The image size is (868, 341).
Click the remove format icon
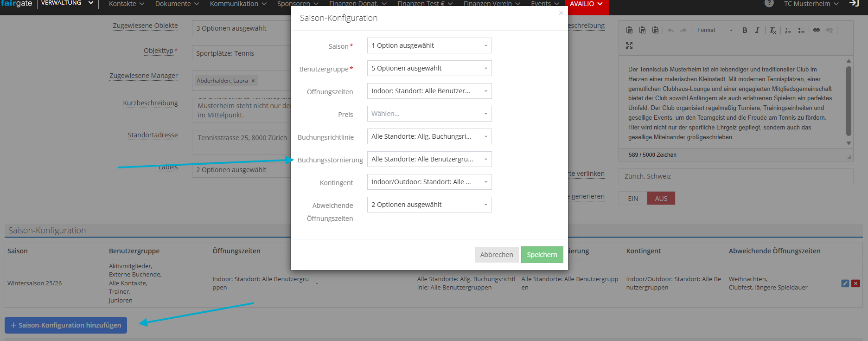[x=772, y=30]
